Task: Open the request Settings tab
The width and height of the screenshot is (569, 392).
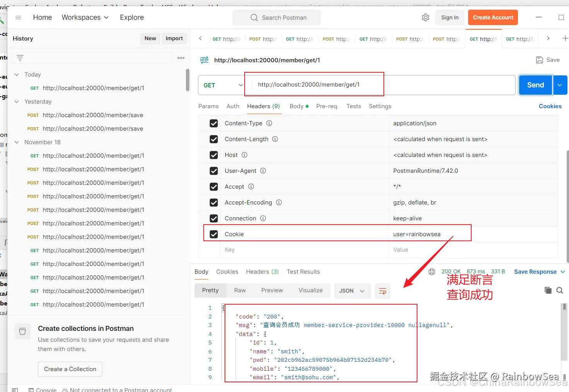Action: point(380,106)
